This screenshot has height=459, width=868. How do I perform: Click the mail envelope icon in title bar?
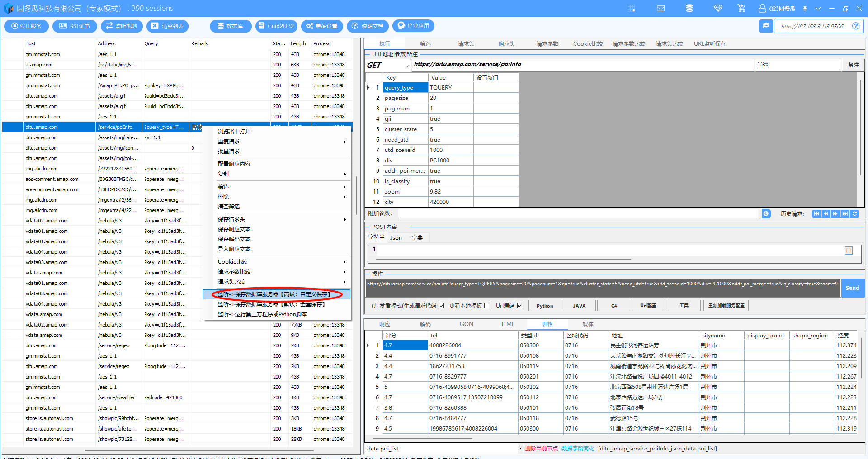point(660,8)
